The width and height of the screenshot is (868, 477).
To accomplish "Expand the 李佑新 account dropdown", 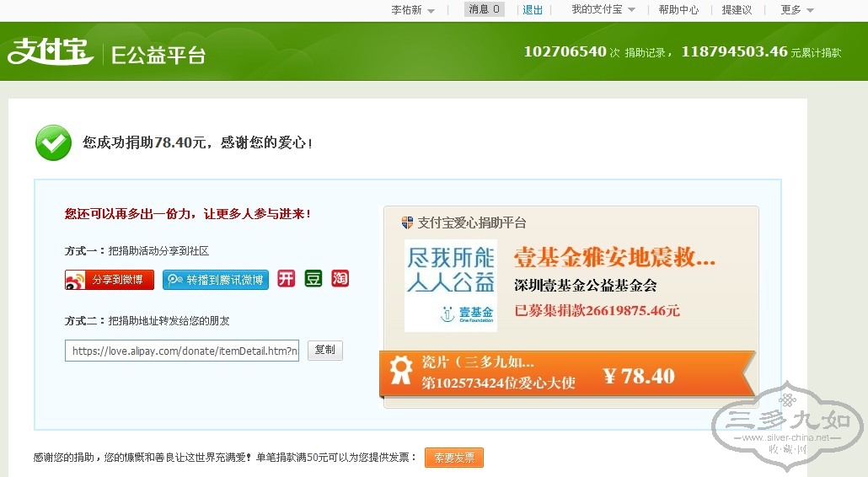I will click(413, 10).
